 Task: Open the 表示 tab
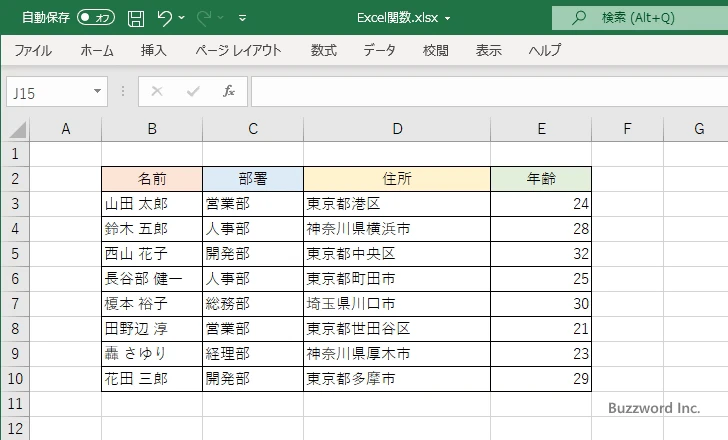488,50
